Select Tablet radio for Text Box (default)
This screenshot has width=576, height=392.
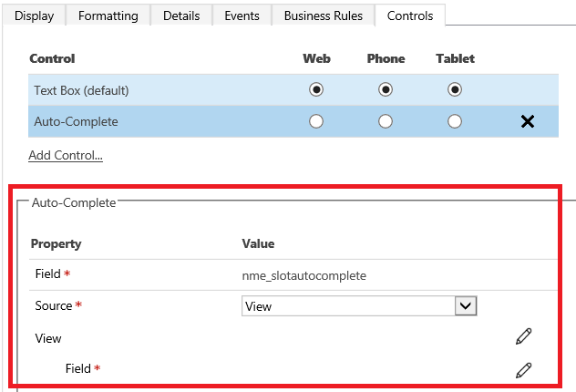point(455,89)
